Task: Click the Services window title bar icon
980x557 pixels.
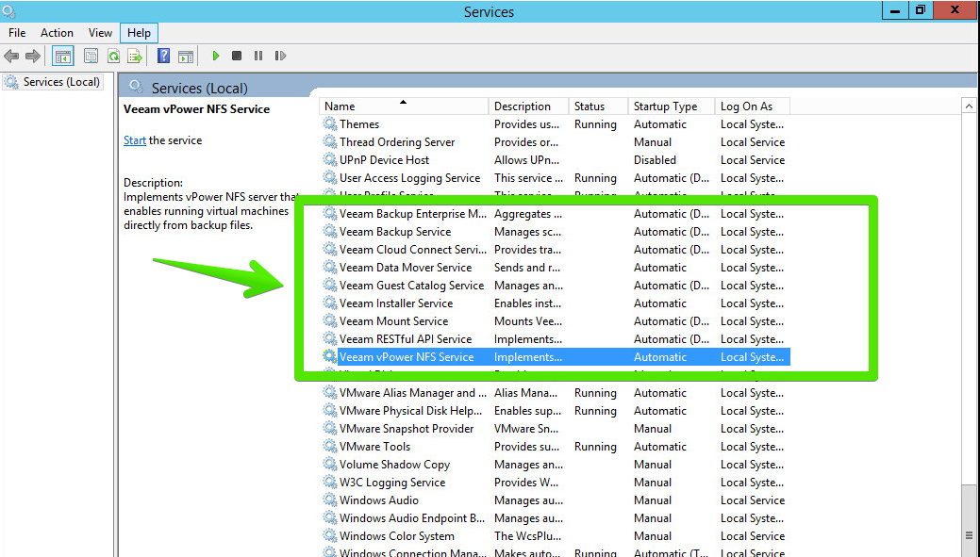Action: point(8,11)
